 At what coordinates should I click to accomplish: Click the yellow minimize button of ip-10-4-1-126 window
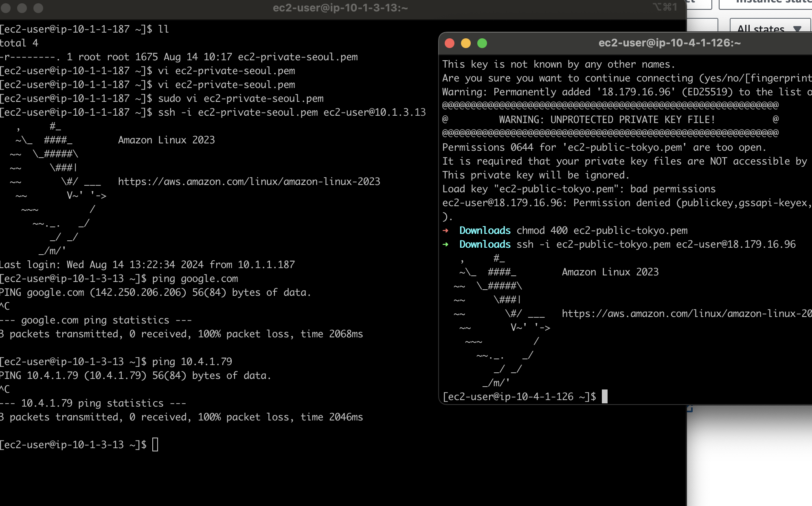click(x=466, y=43)
